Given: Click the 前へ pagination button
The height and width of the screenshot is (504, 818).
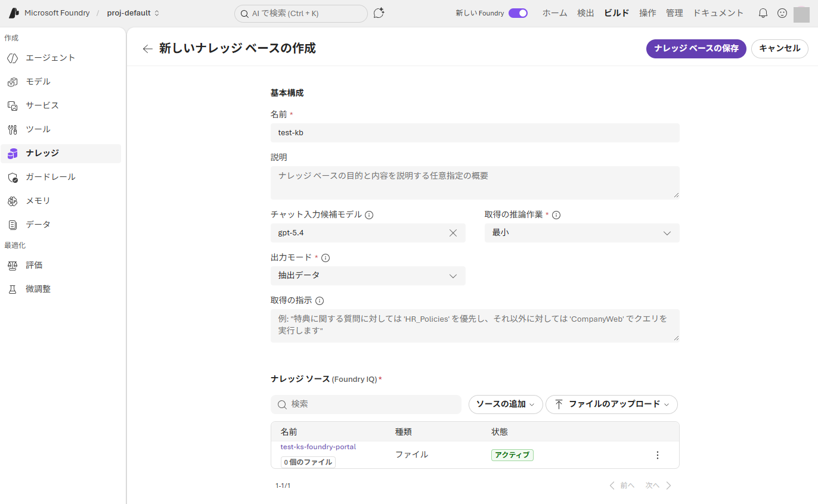Looking at the screenshot, I should (622, 486).
